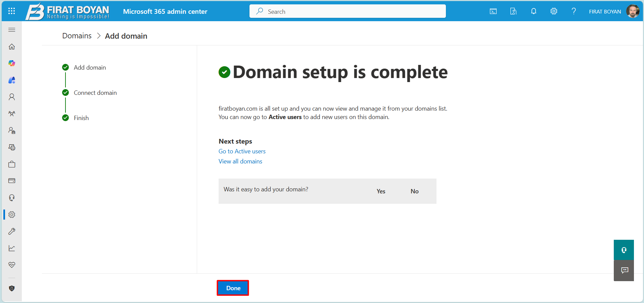Collapse navigation with the hamburger icon

coord(11,30)
